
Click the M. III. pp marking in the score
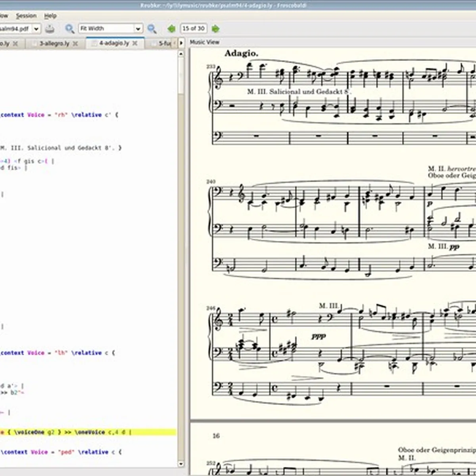pyautogui.click(x=443, y=246)
